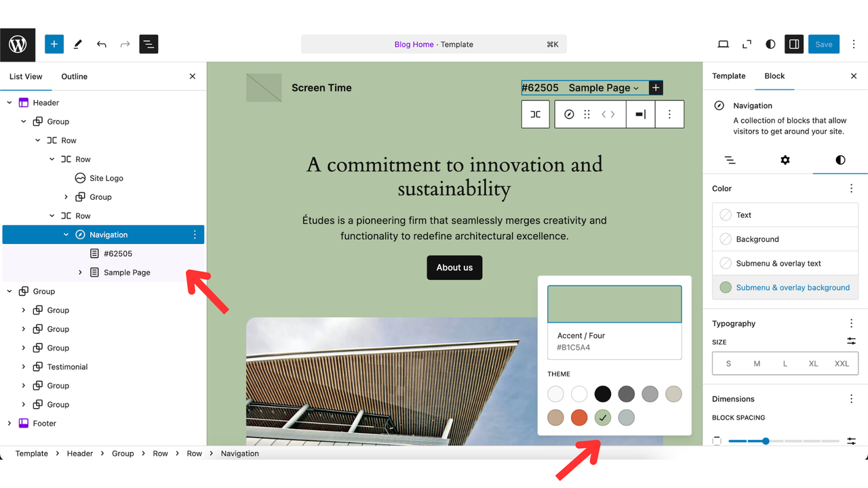
Task: Expand the Group under Site Logo
Action: coord(66,197)
